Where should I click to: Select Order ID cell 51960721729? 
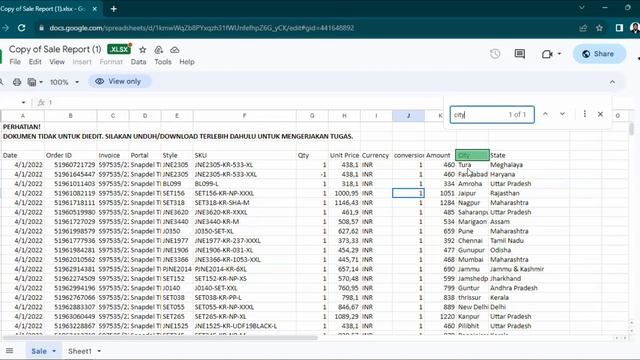(70, 165)
